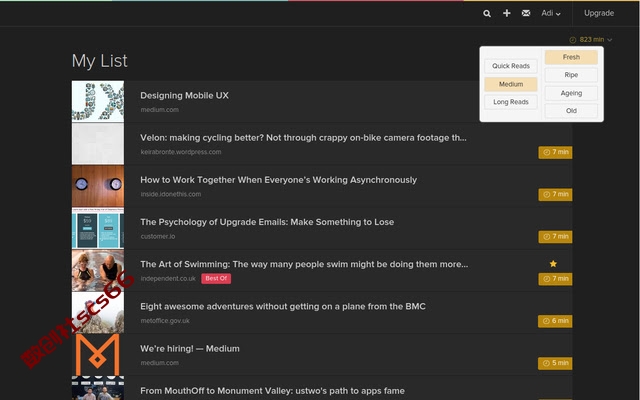Open the envelope mail icon

pos(526,13)
